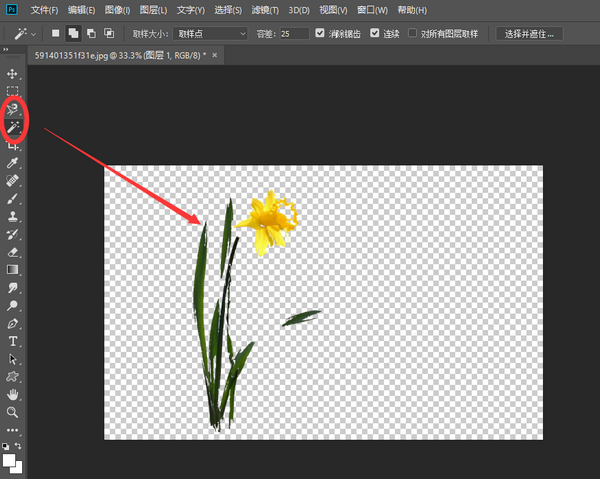Enable 对所有图层取样 checkbox

[413, 33]
